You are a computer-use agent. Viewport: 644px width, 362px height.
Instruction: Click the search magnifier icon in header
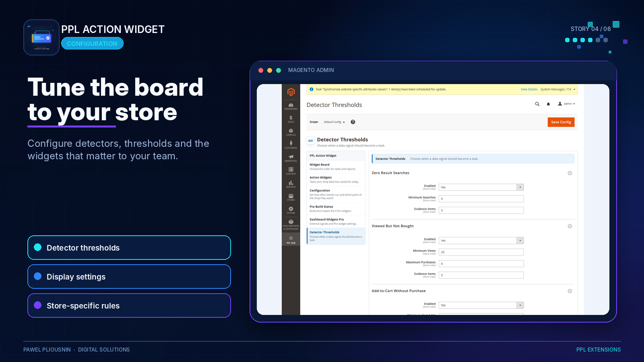coord(537,104)
